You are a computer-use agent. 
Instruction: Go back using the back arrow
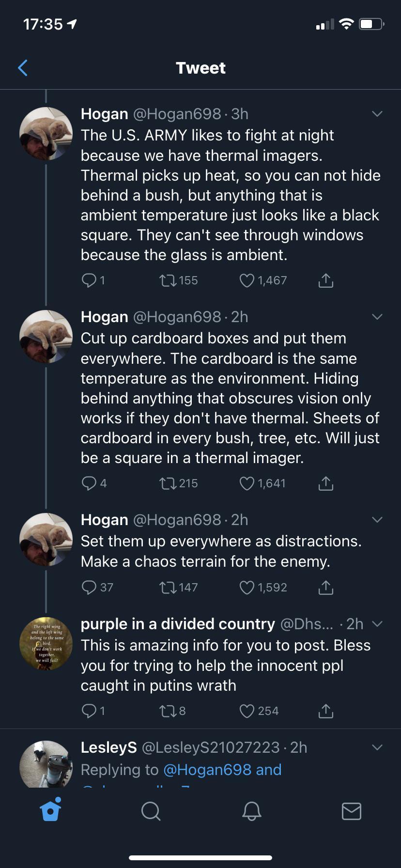tap(22, 68)
